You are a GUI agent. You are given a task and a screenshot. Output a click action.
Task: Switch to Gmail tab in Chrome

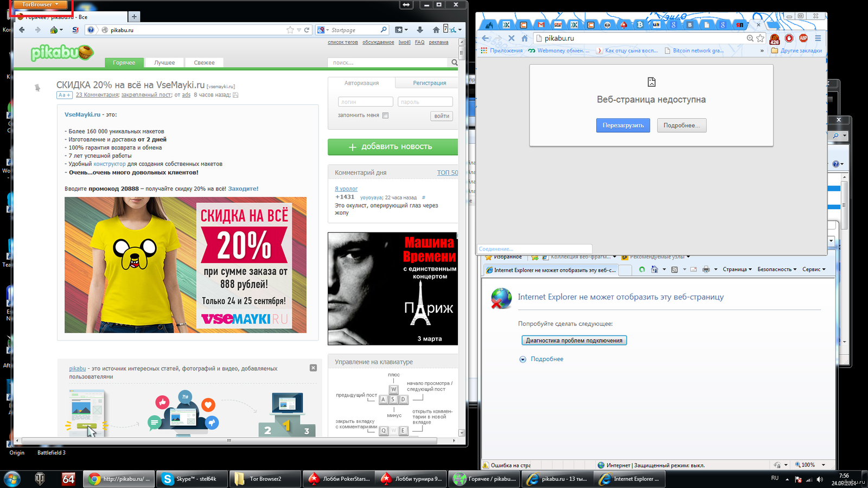(541, 24)
